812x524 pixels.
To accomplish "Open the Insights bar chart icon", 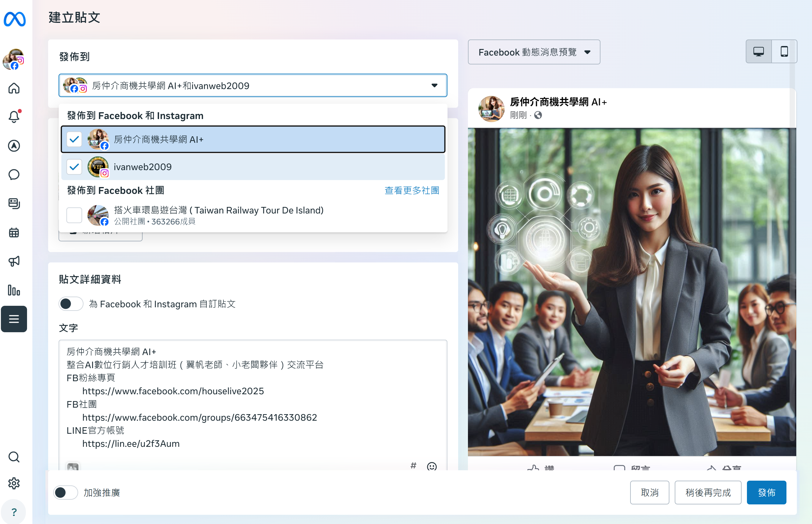I will click(14, 290).
